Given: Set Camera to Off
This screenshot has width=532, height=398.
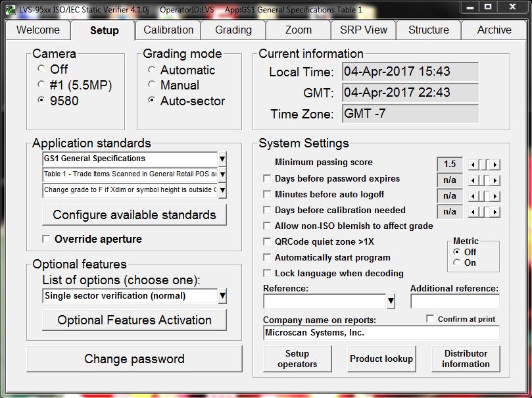Looking at the screenshot, I should (x=41, y=69).
